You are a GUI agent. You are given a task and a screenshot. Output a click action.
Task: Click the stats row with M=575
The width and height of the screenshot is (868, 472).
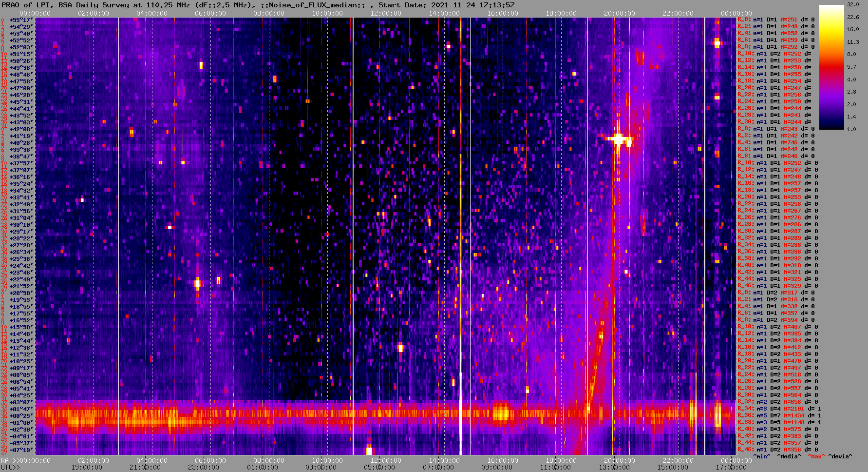pyautogui.click(x=778, y=429)
